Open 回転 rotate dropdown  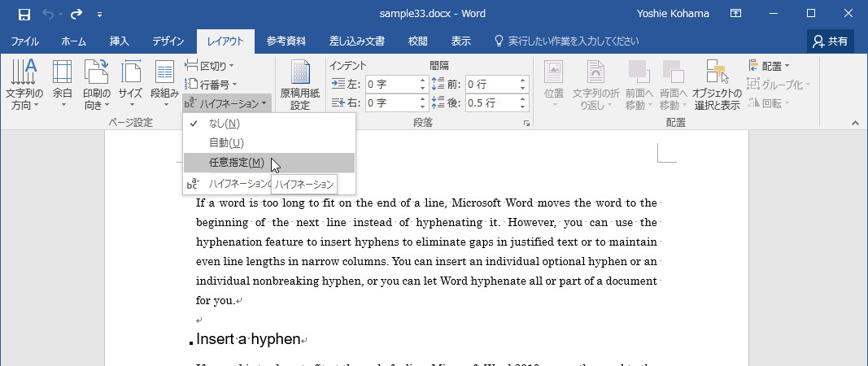pos(767,102)
